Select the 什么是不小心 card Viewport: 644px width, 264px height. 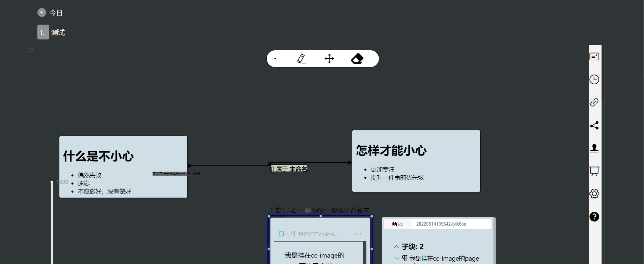click(123, 167)
